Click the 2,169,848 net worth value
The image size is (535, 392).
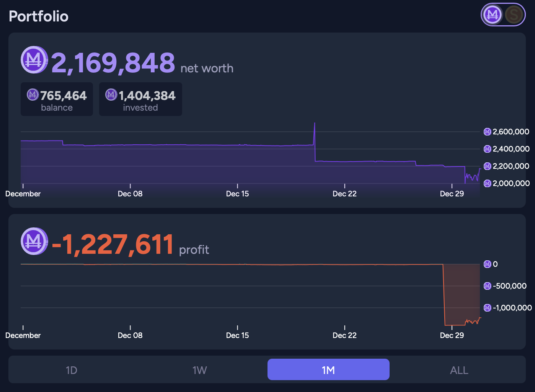(113, 62)
